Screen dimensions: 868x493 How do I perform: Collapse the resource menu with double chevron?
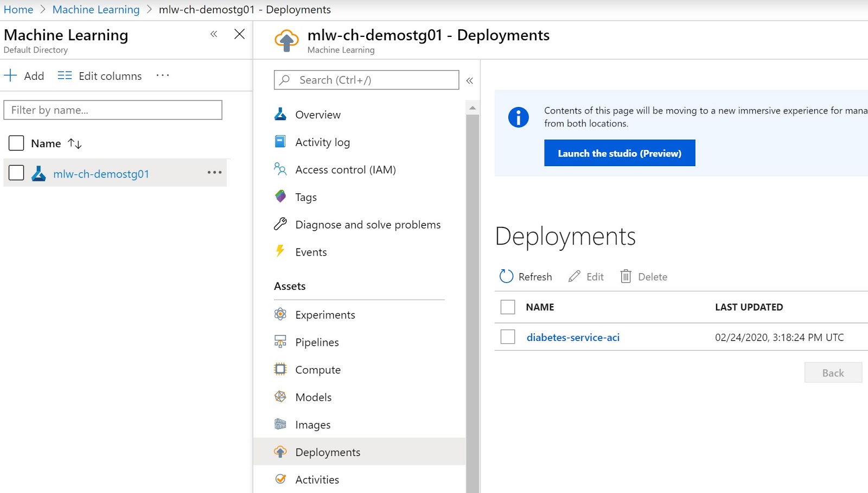tap(470, 80)
